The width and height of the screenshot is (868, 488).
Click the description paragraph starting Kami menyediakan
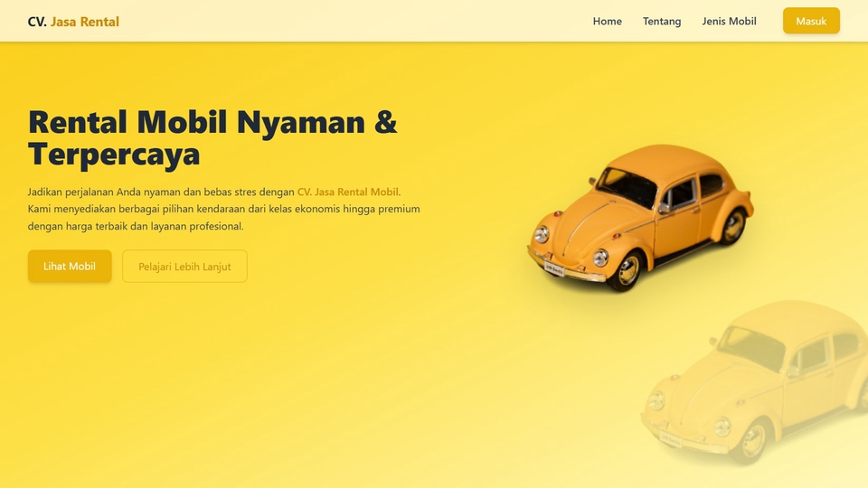tap(223, 209)
